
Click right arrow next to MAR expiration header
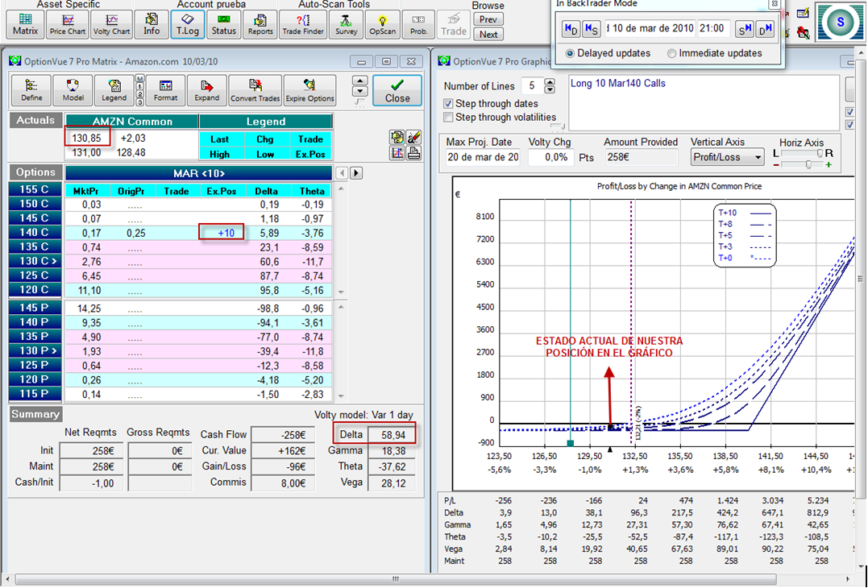coord(355,173)
